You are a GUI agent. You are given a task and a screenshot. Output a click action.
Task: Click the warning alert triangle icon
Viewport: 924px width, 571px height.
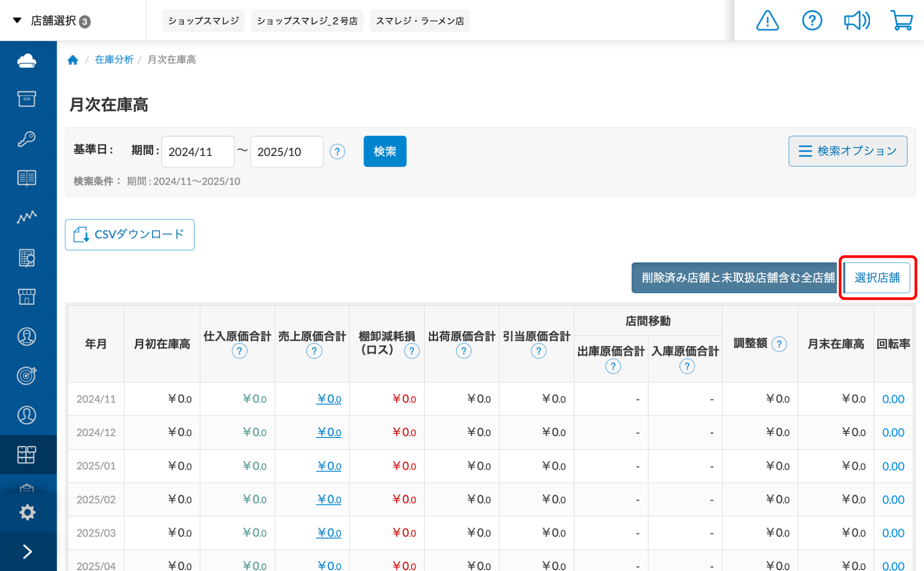point(767,21)
